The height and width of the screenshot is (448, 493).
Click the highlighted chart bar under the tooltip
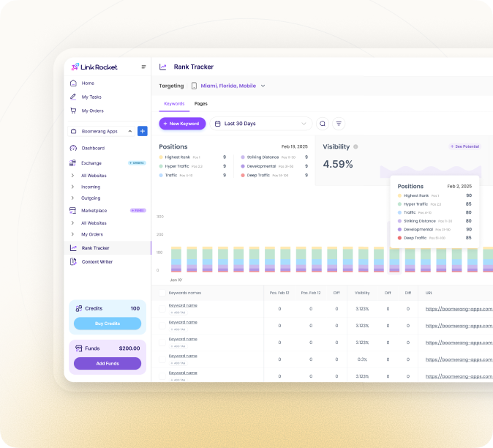(x=394, y=260)
